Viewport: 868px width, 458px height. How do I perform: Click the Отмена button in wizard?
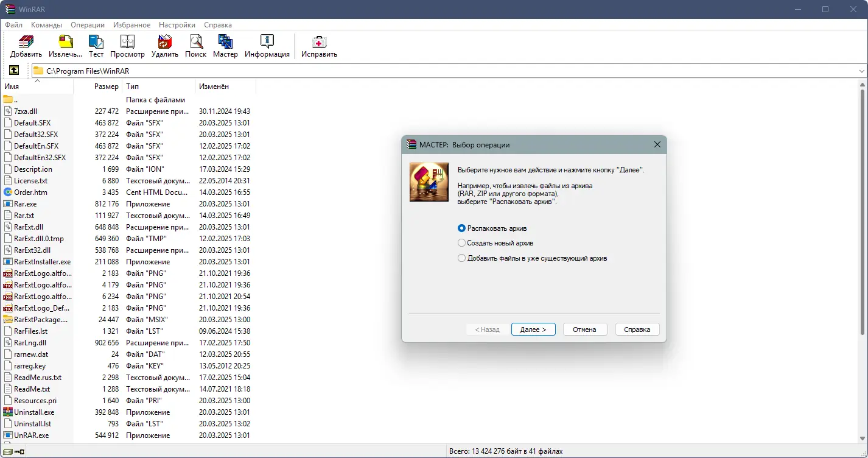[x=584, y=329]
